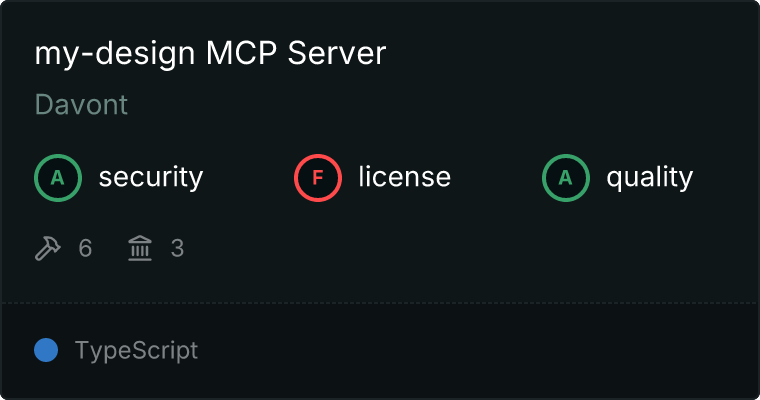This screenshot has width=760, height=400.
Task: Click the green A quality grade badge
Action: (566, 178)
